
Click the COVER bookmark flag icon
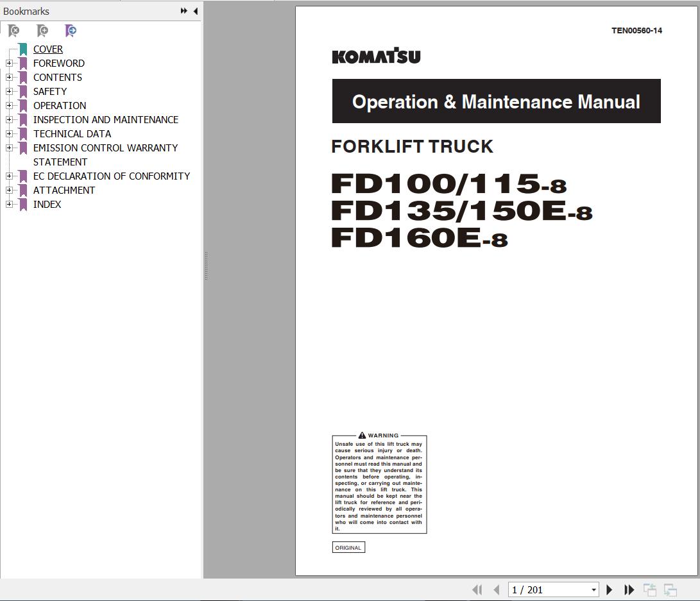23,49
